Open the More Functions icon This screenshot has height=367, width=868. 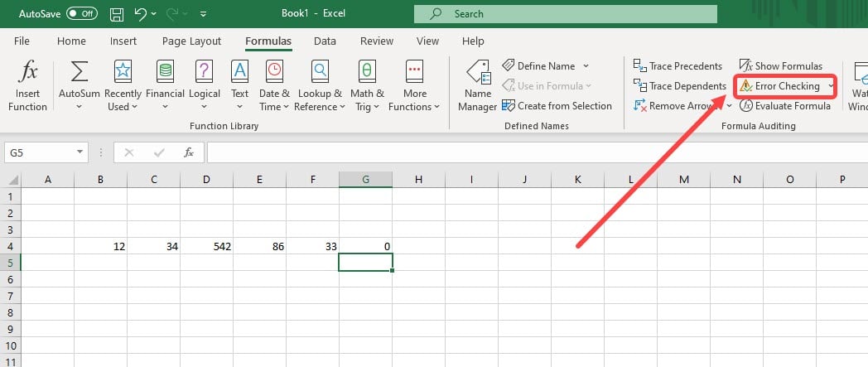(414, 72)
